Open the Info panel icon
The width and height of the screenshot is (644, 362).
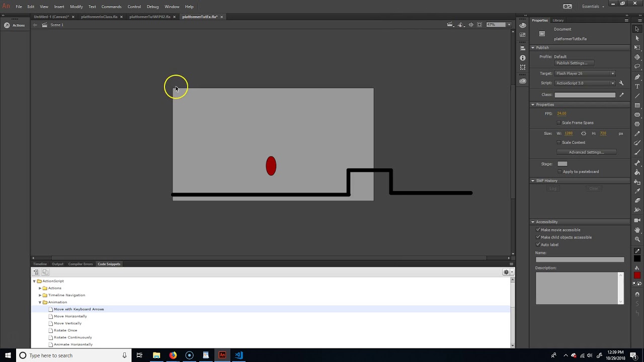(523, 58)
